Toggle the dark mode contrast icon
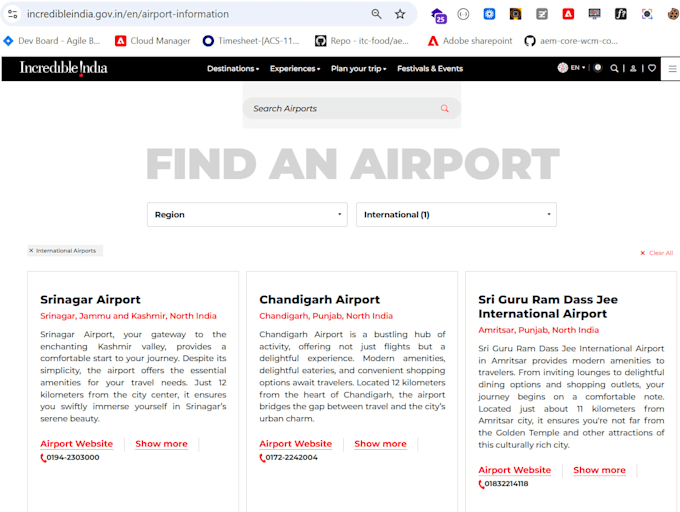The width and height of the screenshot is (680, 512). pyautogui.click(x=598, y=68)
